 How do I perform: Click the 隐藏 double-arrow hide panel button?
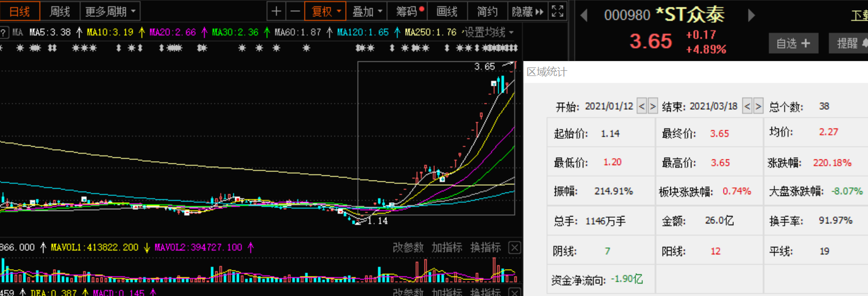pos(528,11)
